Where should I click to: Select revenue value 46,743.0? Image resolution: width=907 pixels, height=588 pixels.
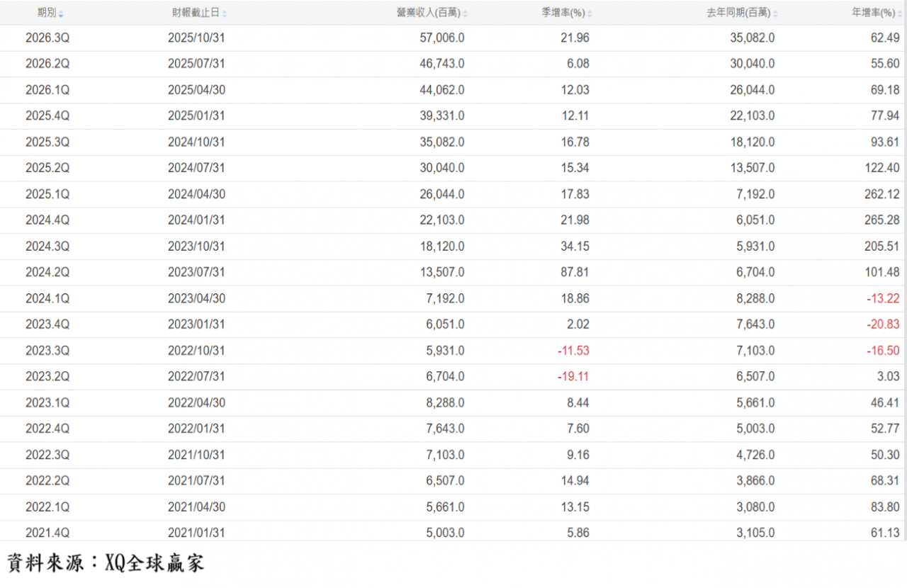coord(442,64)
